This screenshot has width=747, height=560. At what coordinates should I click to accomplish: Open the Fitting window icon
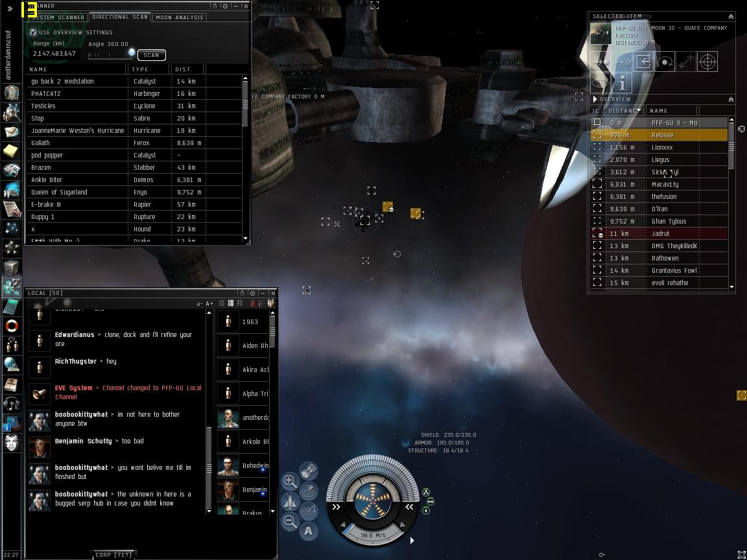[12, 171]
